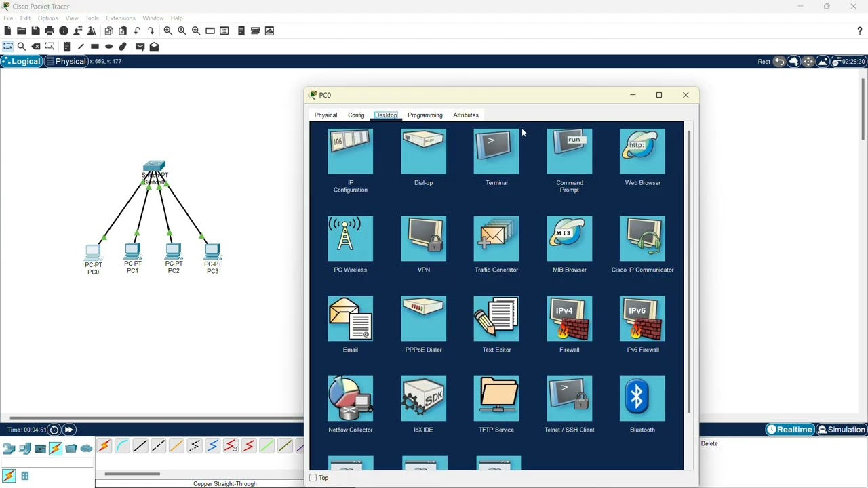Add Simple PDU envelope tool
The height and width of the screenshot is (488, 868).
[x=140, y=46]
